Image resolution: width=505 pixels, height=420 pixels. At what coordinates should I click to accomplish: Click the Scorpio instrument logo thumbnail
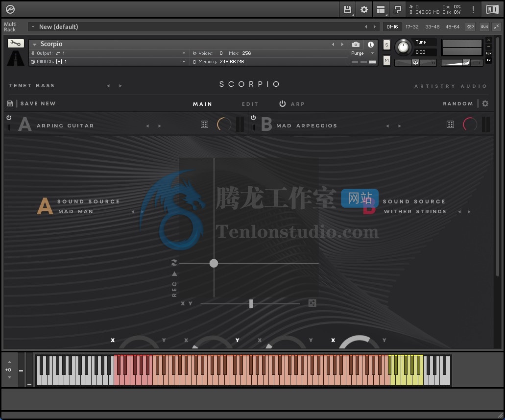pyautogui.click(x=16, y=58)
